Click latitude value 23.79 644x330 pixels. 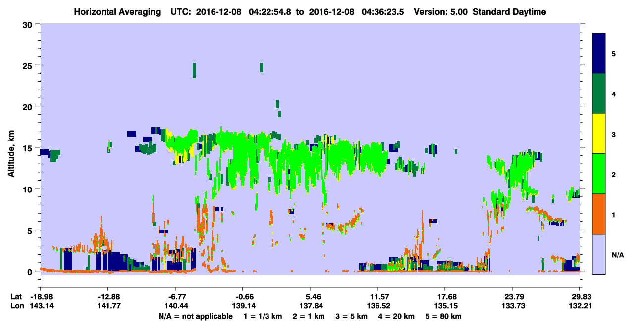pyautogui.click(x=512, y=297)
